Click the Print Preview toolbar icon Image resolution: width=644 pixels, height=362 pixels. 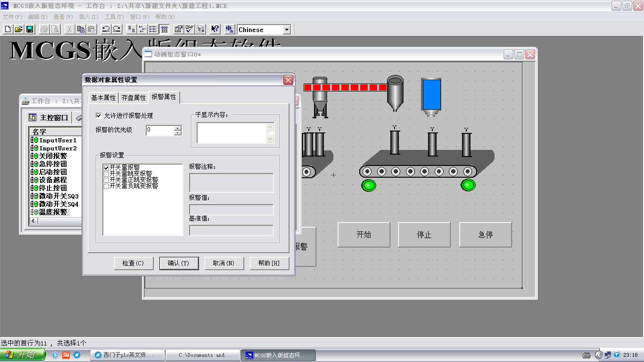55,29
